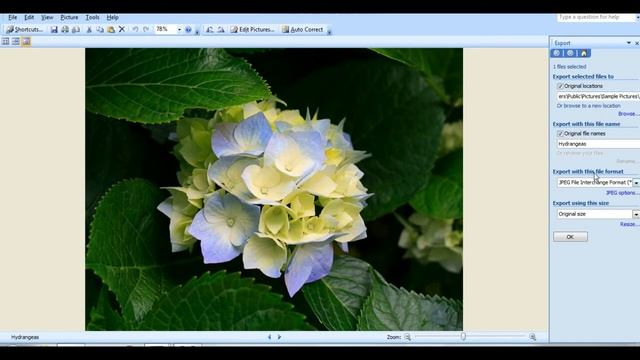Click the blue Help icon in the toolbar
Screen dimensions: 640x360
click(x=188, y=29)
